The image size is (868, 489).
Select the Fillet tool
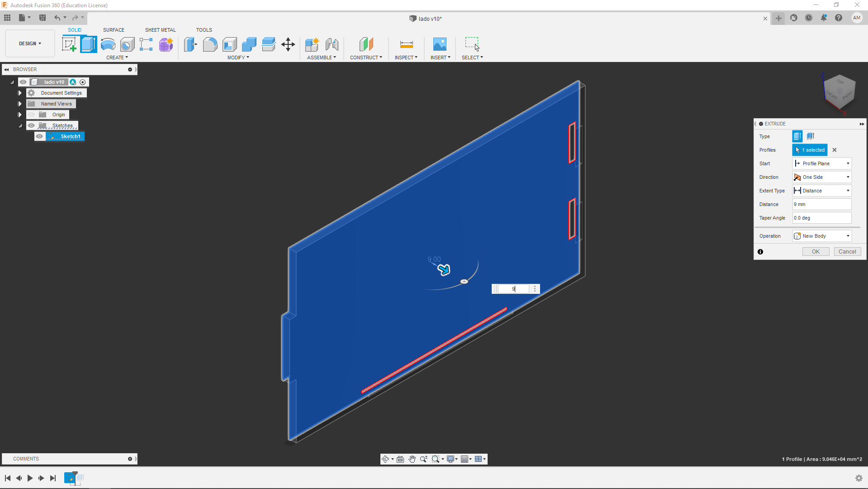(x=210, y=44)
